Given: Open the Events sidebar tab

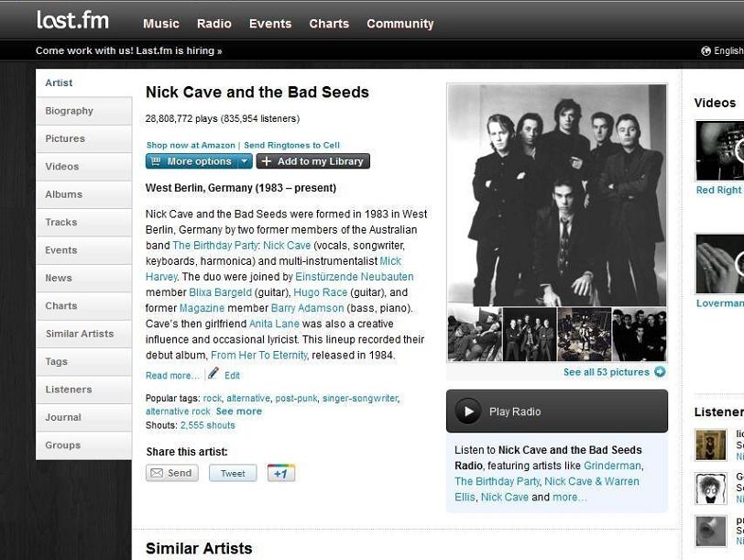Looking at the screenshot, I should [84, 250].
